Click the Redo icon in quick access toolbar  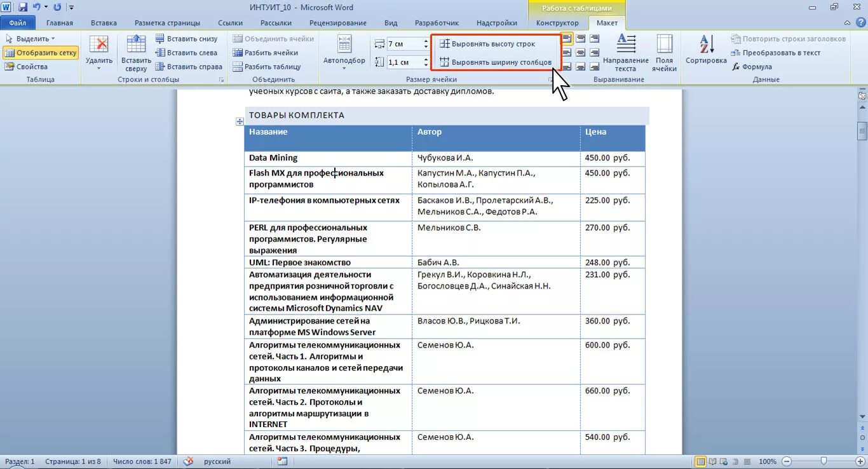coord(57,7)
